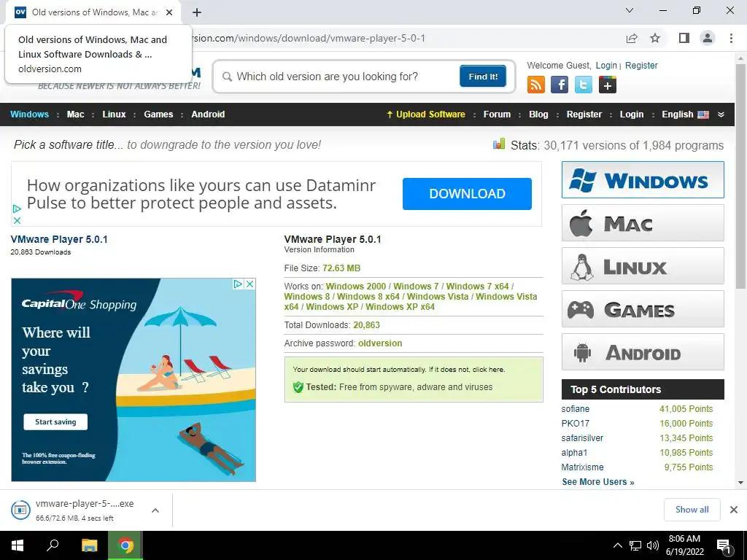This screenshot has width=747, height=560.
Task: Open network status tray icon
Action: [635, 545]
